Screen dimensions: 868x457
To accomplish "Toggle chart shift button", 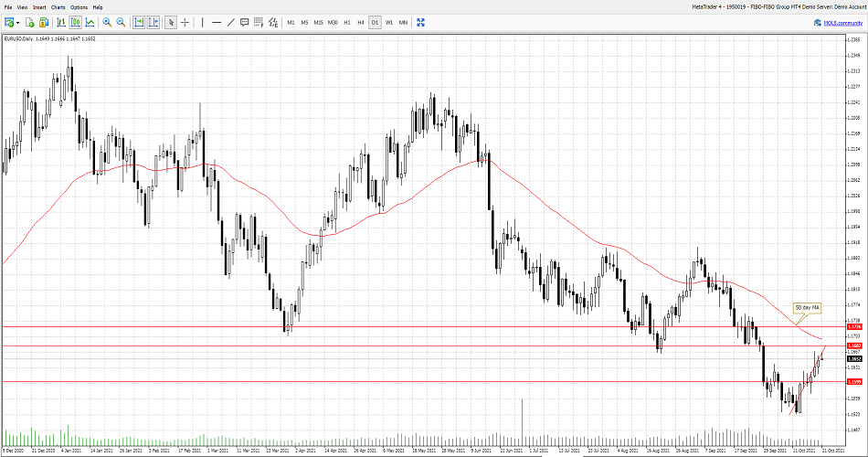I will (x=153, y=22).
